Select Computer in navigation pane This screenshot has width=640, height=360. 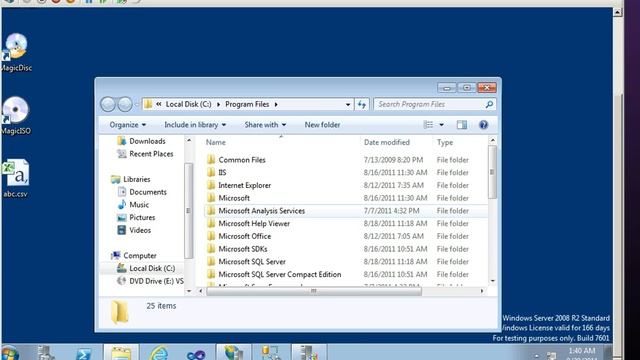tap(134, 256)
